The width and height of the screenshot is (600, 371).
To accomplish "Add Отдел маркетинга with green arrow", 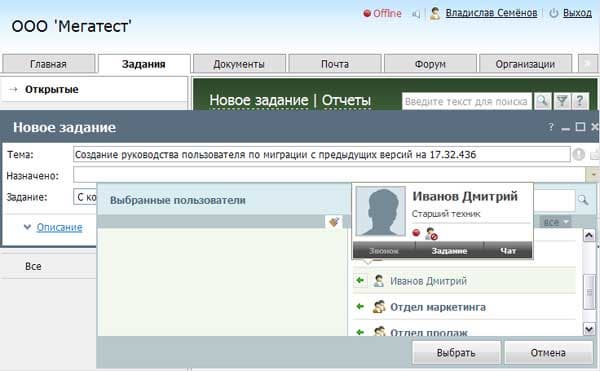I will point(360,306).
